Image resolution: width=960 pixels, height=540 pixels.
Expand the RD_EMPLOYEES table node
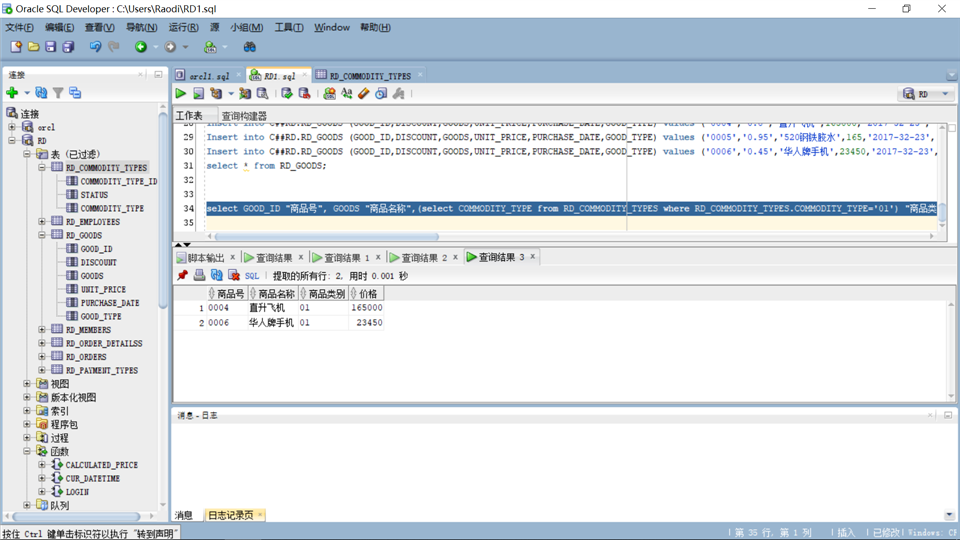[42, 222]
